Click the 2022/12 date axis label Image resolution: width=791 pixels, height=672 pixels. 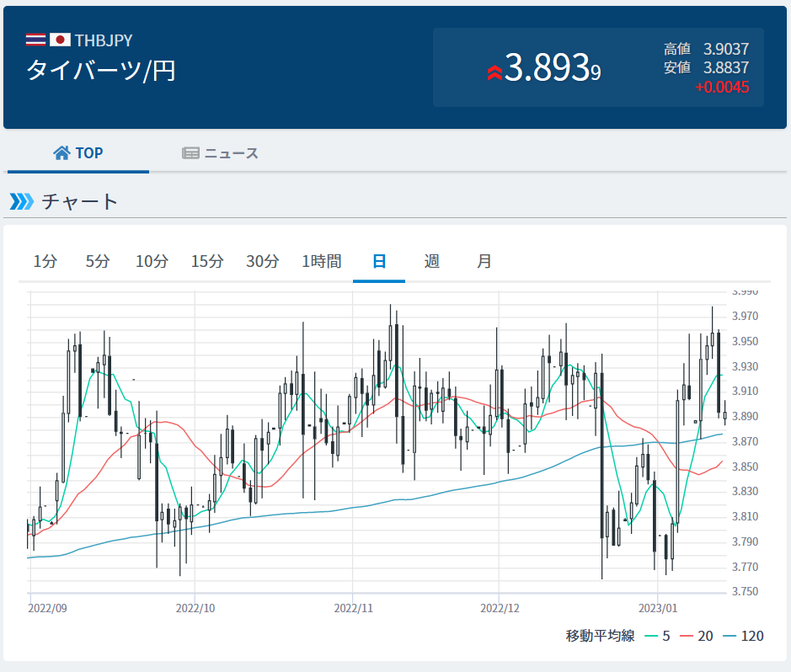pyautogui.click(x=500, y=609)
